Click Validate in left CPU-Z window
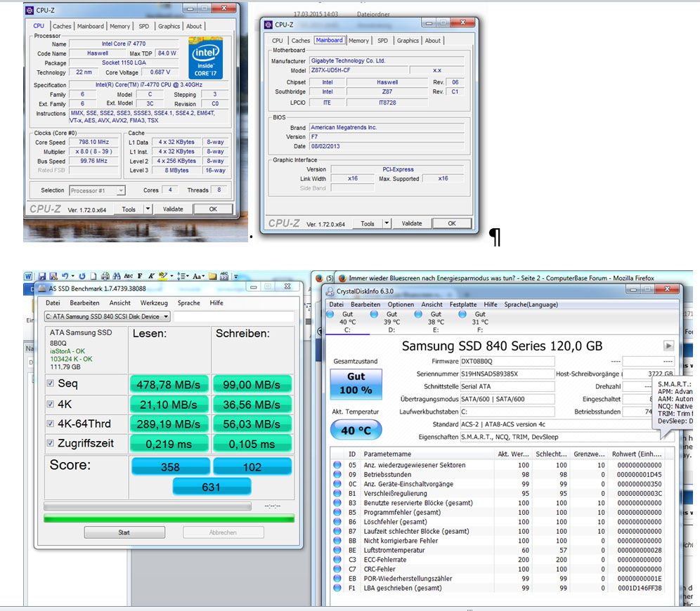Viewport: 700px width, 611px height. [173, 209]
